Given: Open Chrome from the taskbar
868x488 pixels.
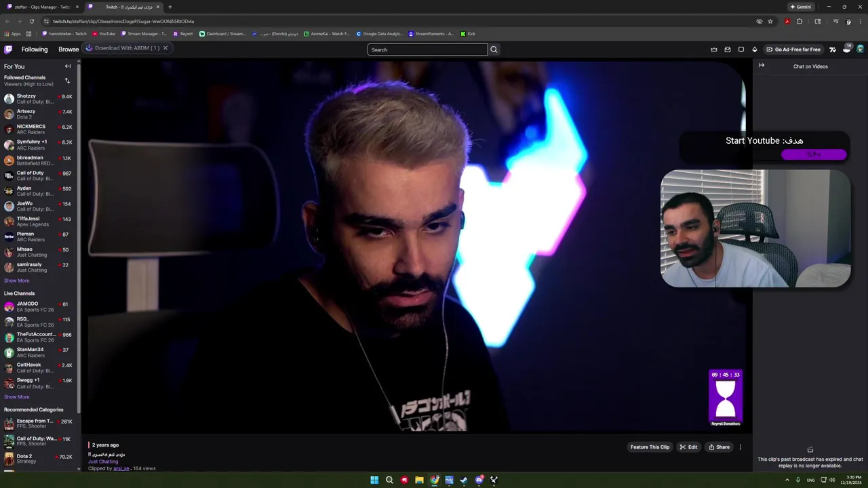Looking at the screenshot, I should coord(434,480).
